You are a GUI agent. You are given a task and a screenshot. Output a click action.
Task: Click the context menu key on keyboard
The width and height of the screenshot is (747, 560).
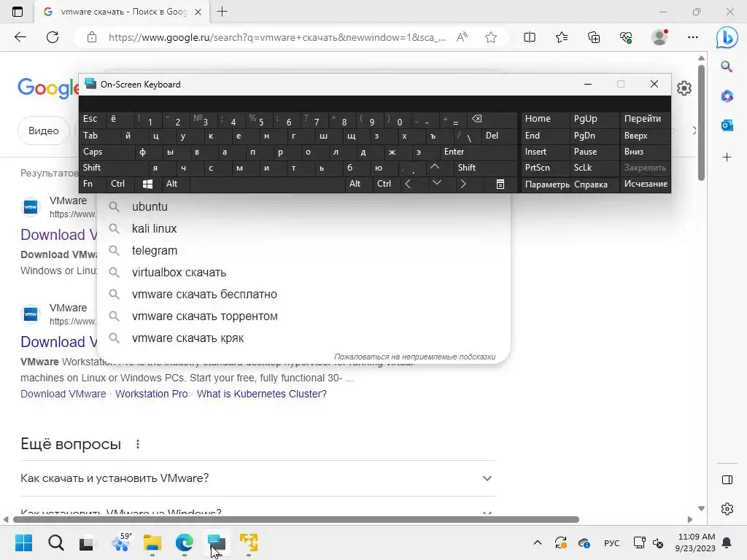(x=500, y=184)
